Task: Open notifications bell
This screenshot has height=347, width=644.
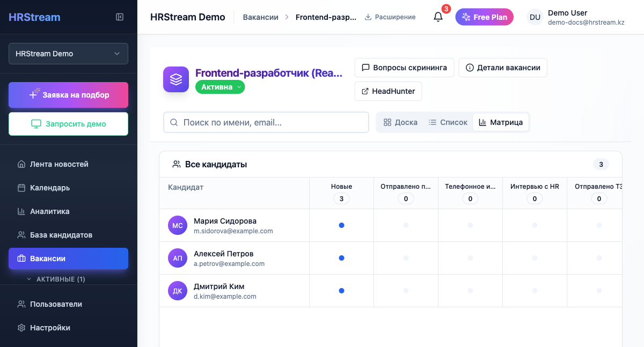Action: pos(438,17)
